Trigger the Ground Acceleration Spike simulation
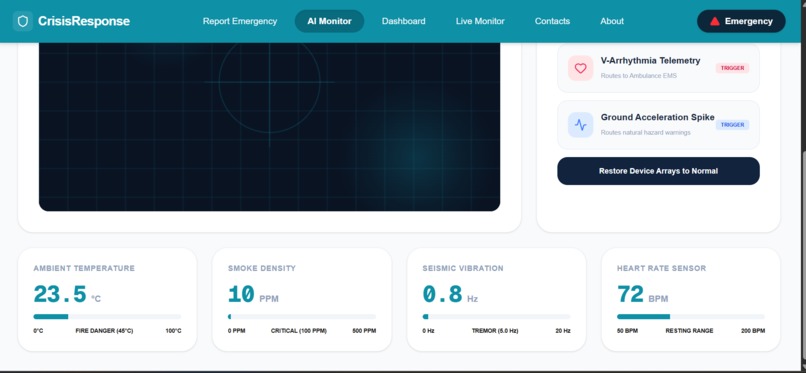Screen dimensions: 806x373 tap(732, 125)
